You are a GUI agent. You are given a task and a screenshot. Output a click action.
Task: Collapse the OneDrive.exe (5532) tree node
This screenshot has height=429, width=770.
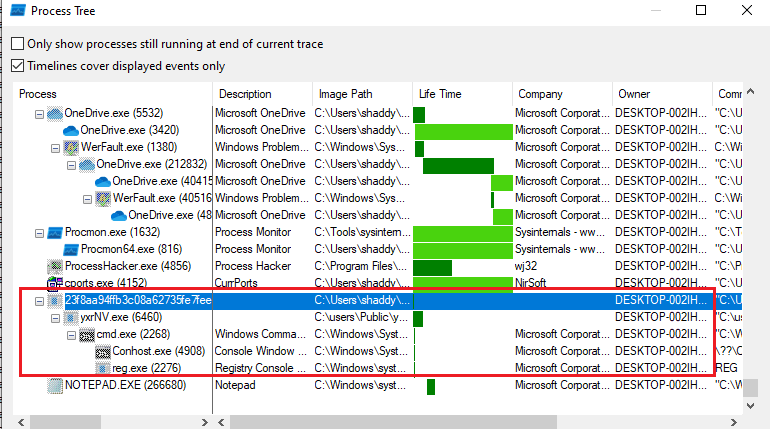39,114
